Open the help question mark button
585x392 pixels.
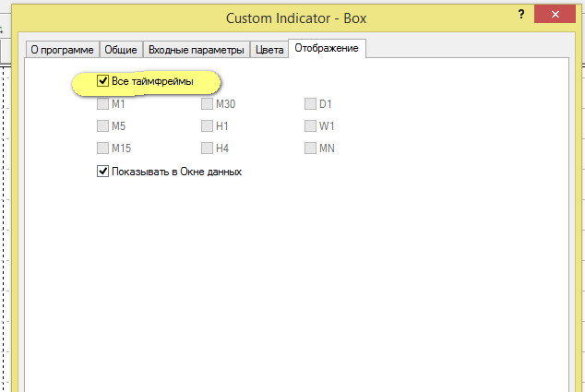click(x=522, y=16)
